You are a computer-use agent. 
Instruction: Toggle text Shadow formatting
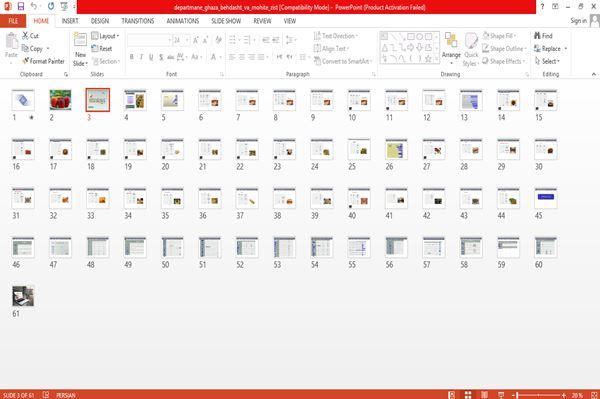pos(161,57)
